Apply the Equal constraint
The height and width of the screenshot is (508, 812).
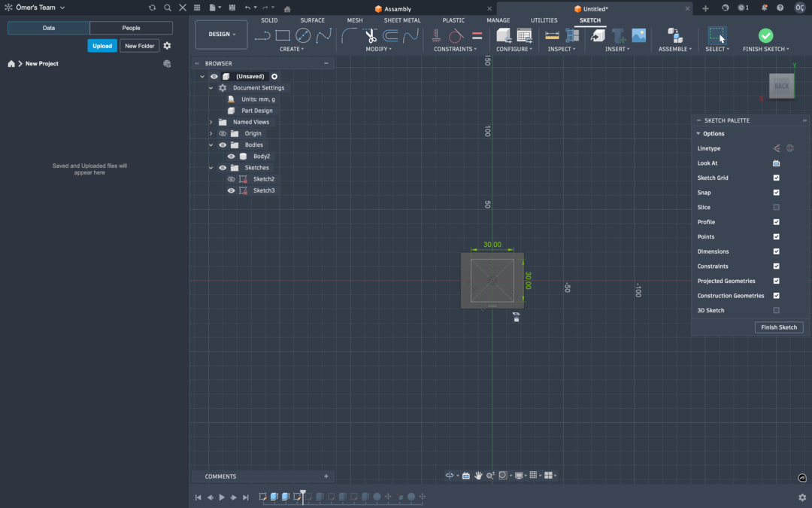pyautogui.click(x=477, y=35)
